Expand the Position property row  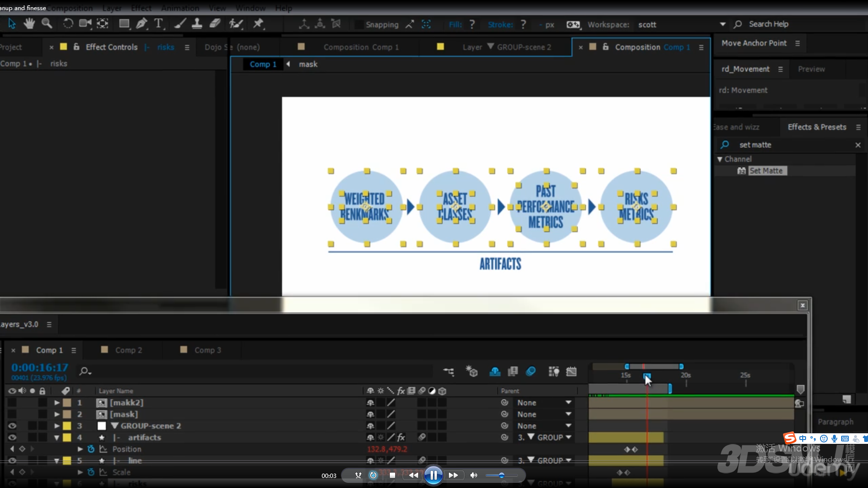click(80, 449)
